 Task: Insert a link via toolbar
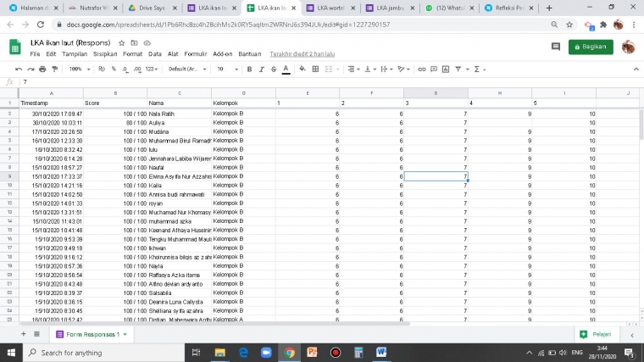tap(422, 69)
